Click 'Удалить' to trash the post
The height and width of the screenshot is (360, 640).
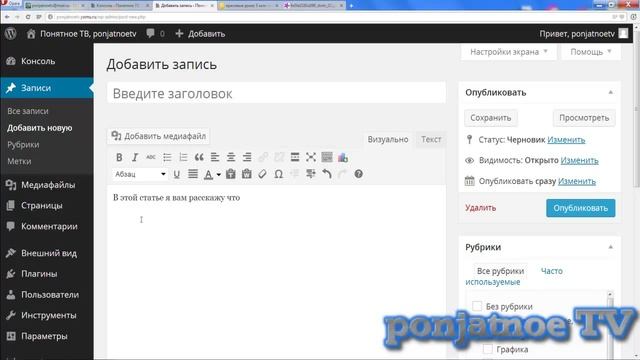coord(480,208)
